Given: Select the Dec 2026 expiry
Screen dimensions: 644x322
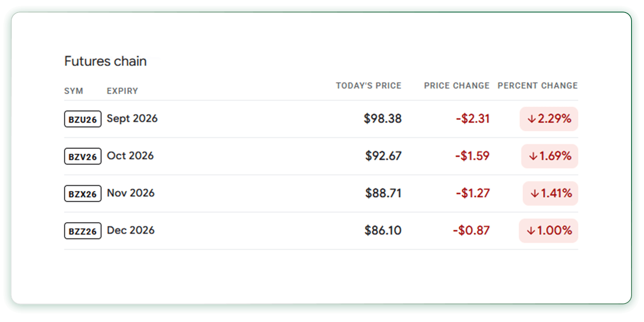Looking at the screenshot, I should (130, 230).
